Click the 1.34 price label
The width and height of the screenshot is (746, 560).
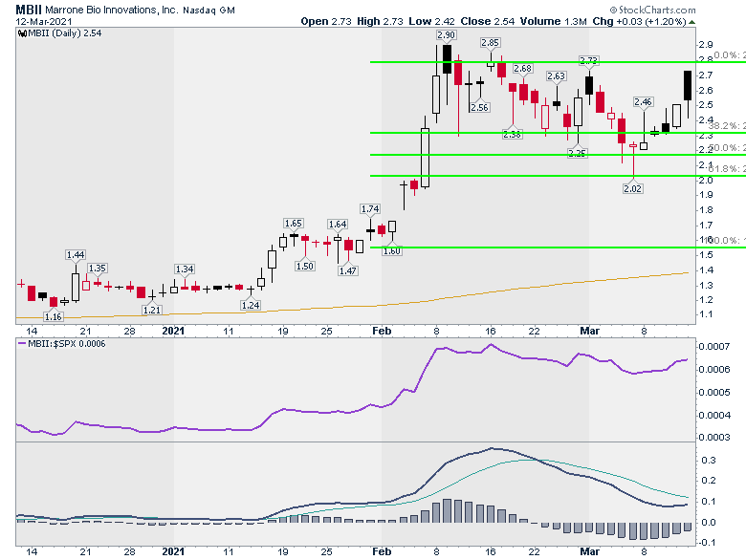tap(185, 269)
